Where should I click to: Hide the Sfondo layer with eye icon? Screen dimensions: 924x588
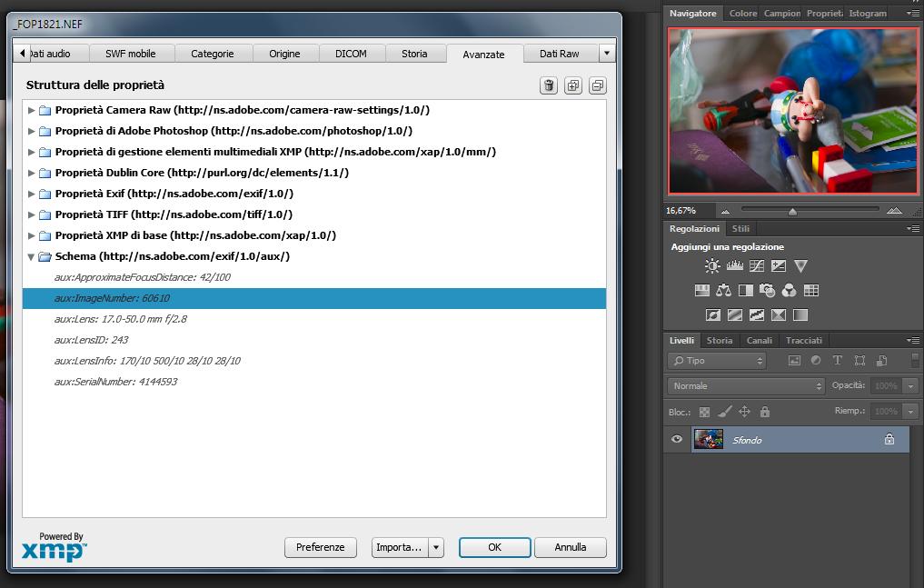click(677, 440)
